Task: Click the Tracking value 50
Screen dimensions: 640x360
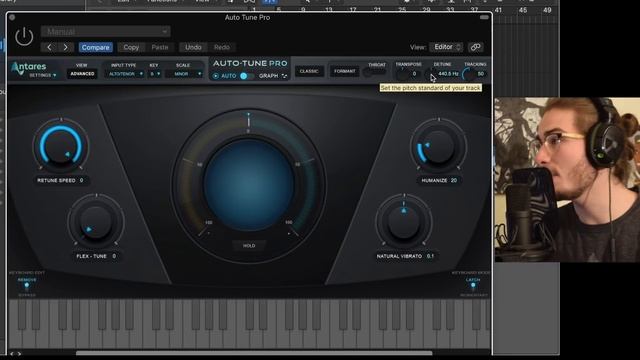Action: [481, 74]
